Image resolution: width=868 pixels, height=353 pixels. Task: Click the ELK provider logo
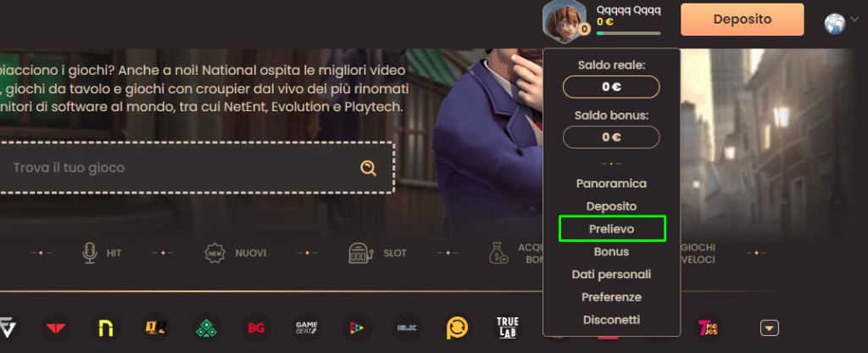tap(408, 328)
